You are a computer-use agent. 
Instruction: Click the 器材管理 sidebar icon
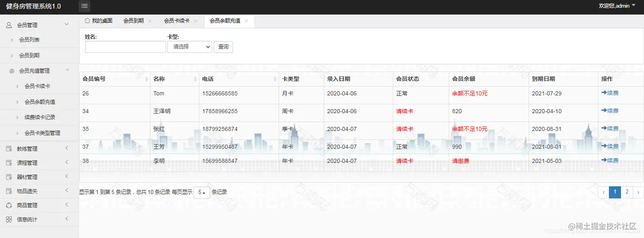coord(9,177)
